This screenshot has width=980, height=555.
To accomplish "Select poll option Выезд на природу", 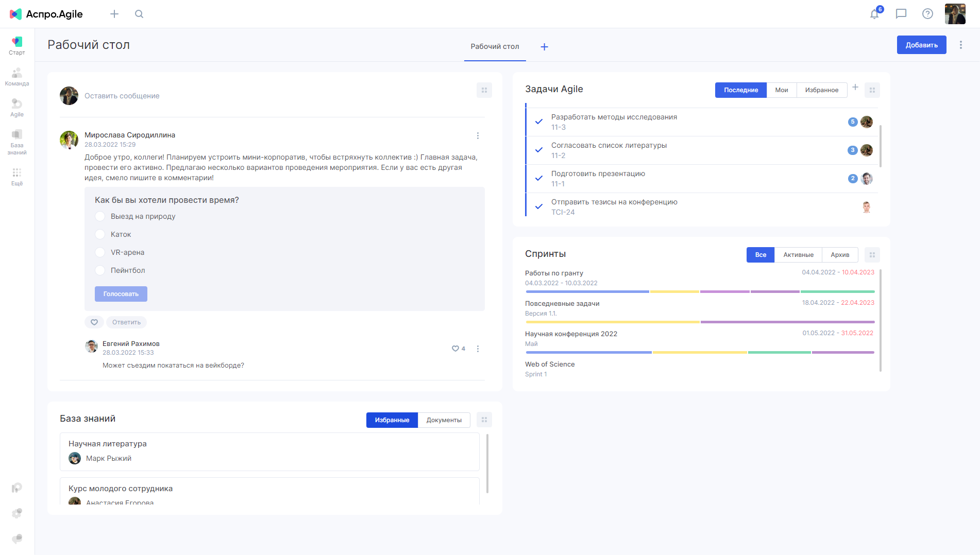I will click(100, 216).
